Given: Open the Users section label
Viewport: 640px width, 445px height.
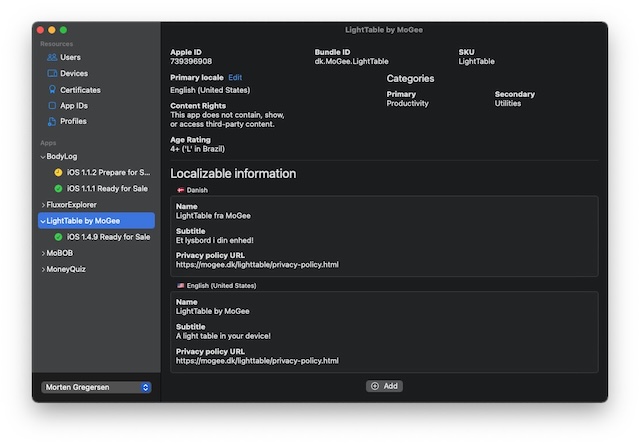Looking at the screenshot, I should point(71,57).
